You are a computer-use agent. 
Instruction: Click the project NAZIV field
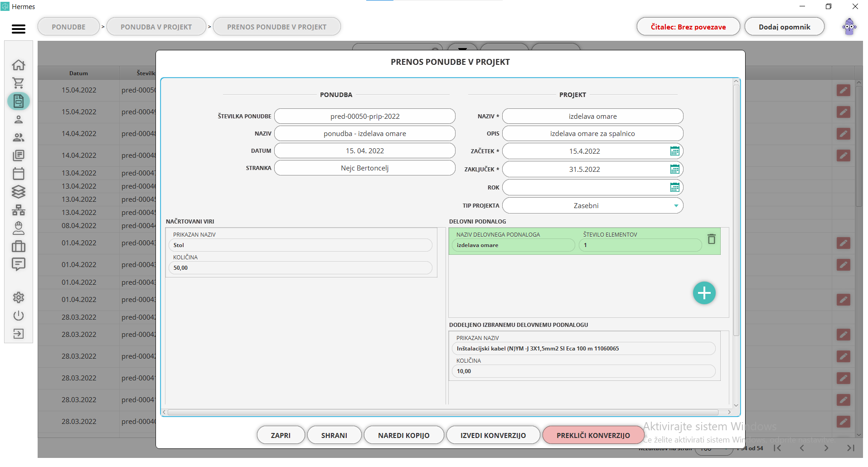(x=593, y=116)
